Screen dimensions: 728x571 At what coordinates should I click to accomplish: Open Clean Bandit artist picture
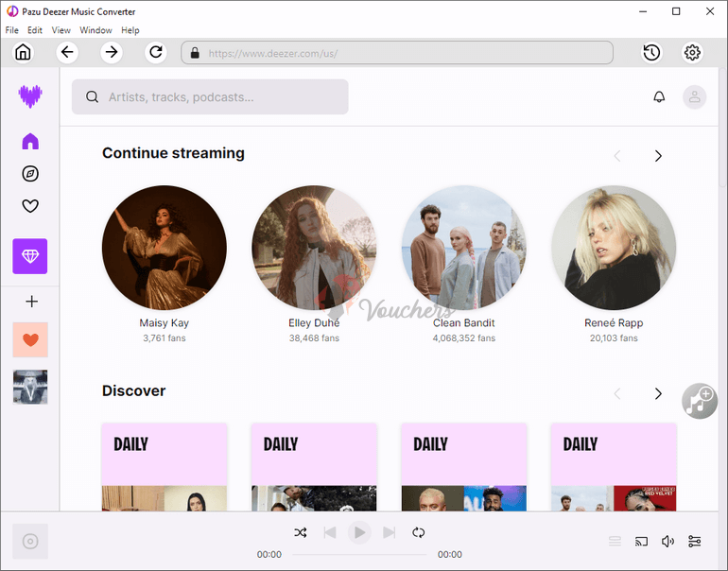464,248
